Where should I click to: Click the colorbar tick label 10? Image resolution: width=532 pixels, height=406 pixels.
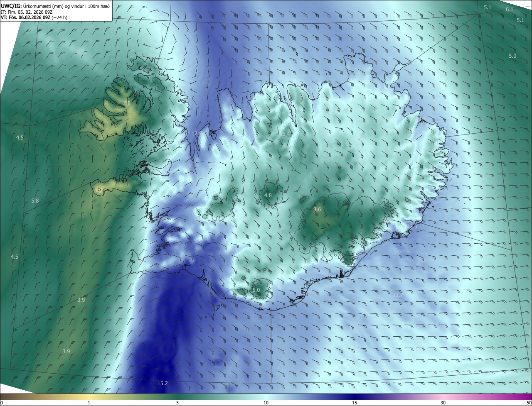coord(266,403)
